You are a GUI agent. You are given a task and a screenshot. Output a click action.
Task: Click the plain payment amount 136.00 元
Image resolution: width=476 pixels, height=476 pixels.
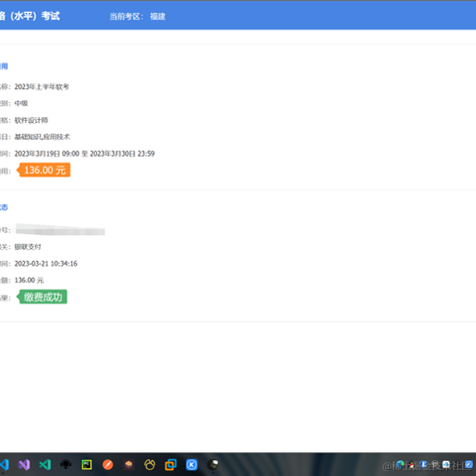[29, 280]
